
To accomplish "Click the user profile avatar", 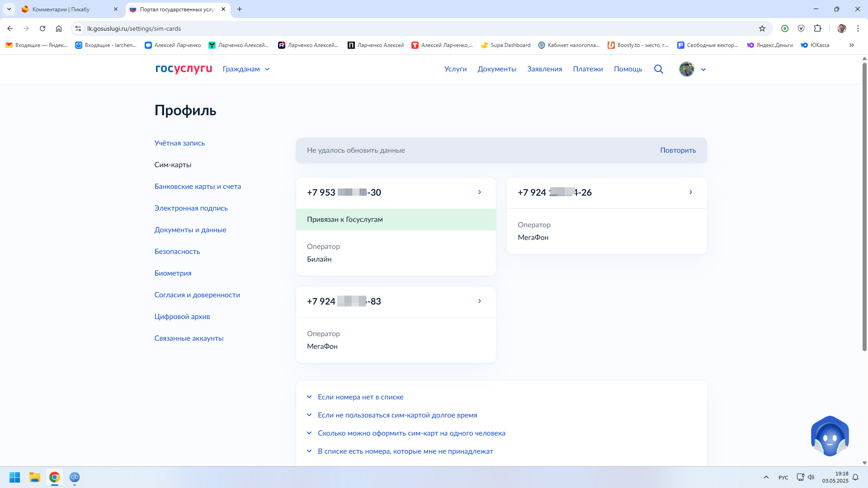I will pos(686,69).
